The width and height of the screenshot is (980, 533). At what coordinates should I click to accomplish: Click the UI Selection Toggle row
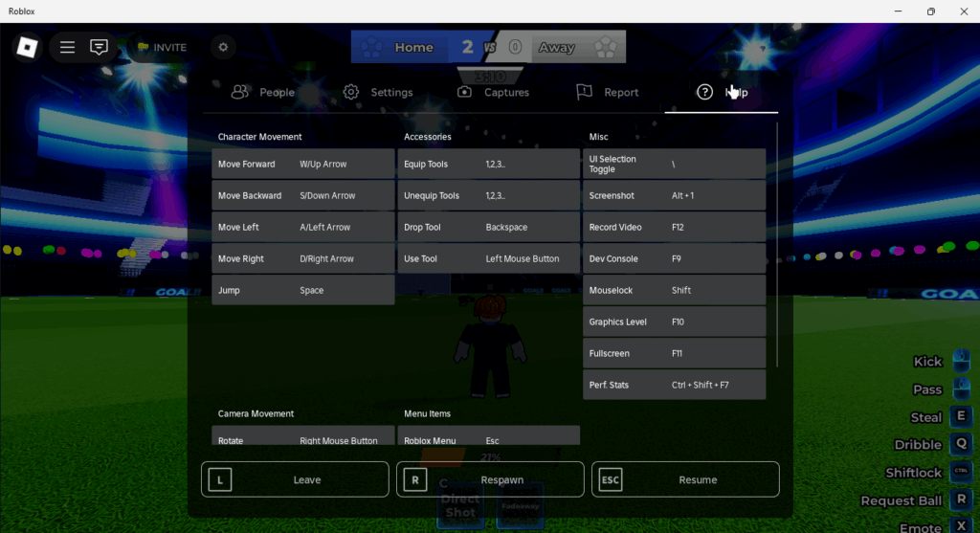click(675, 164)
